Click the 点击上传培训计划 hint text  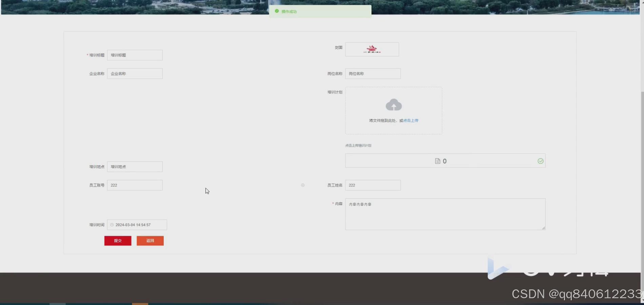[358, 145]
